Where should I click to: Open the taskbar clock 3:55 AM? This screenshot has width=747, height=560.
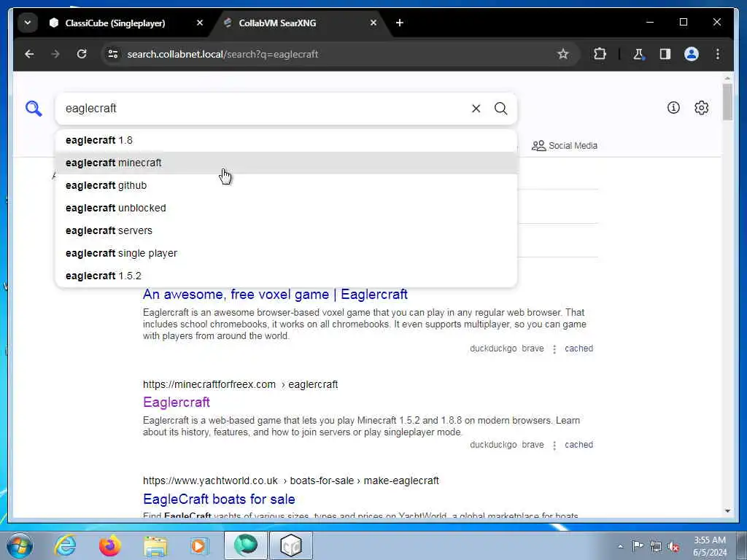click(x=710, y=546)
